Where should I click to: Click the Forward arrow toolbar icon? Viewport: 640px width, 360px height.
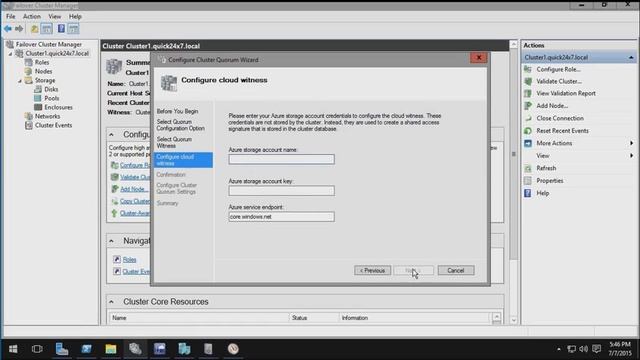tap(19, 29)
